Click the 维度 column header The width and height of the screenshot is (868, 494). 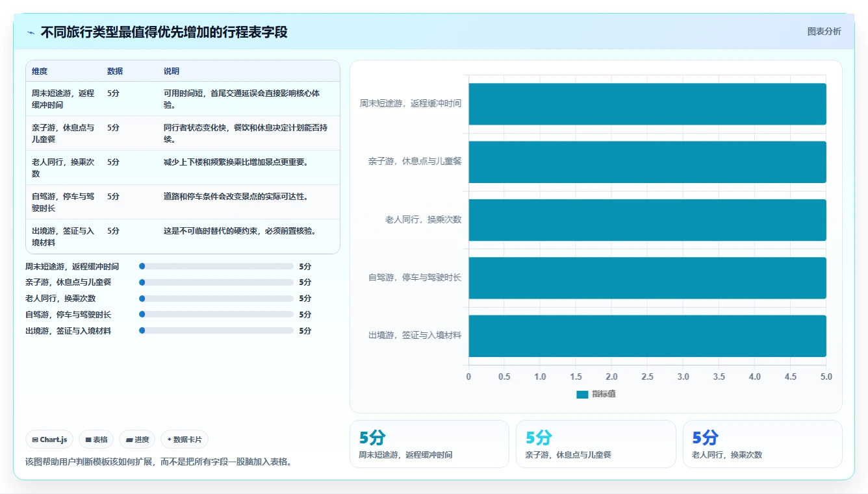tap(40, 71)
